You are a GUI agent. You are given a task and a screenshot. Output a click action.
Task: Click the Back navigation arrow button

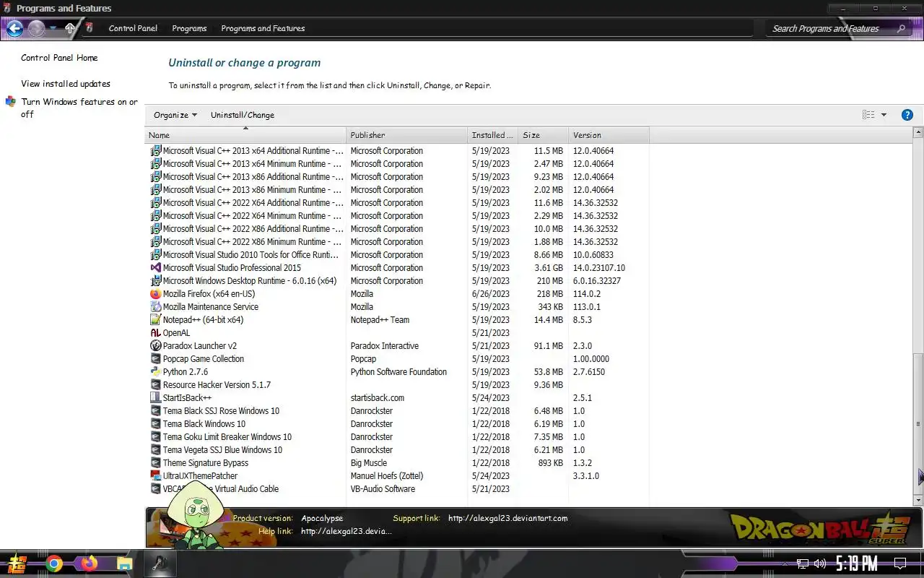(14, 29)
